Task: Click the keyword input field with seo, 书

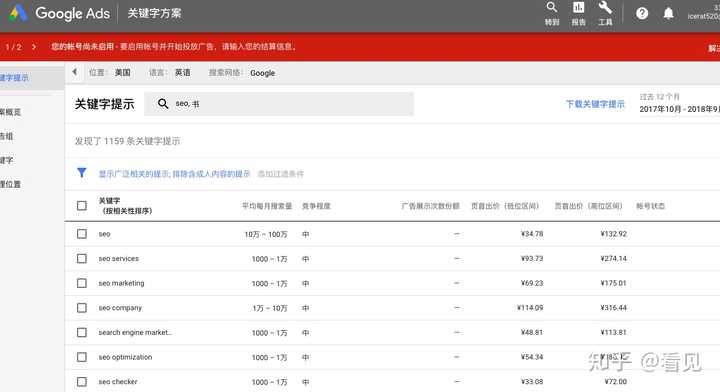Action: 279,104
